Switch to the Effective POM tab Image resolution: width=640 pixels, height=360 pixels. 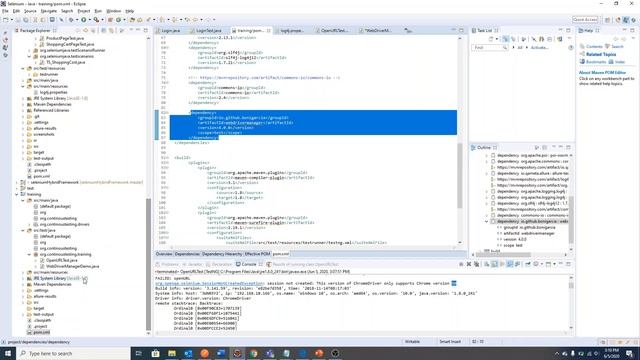(257, 254)
